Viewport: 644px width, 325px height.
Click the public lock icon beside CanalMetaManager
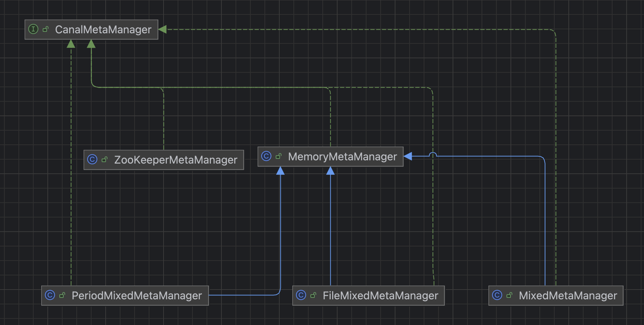tap(46, 29)
